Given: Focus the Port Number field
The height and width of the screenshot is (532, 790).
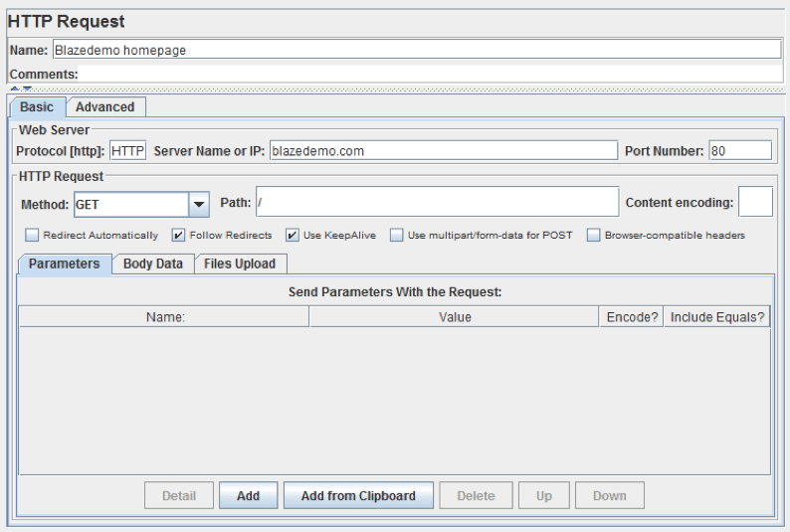Looking at the screenshot, I should pos(739,150).
